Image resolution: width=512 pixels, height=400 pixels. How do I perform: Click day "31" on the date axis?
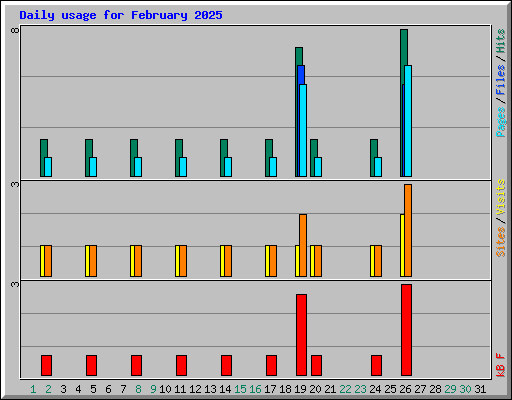[480, 389]
